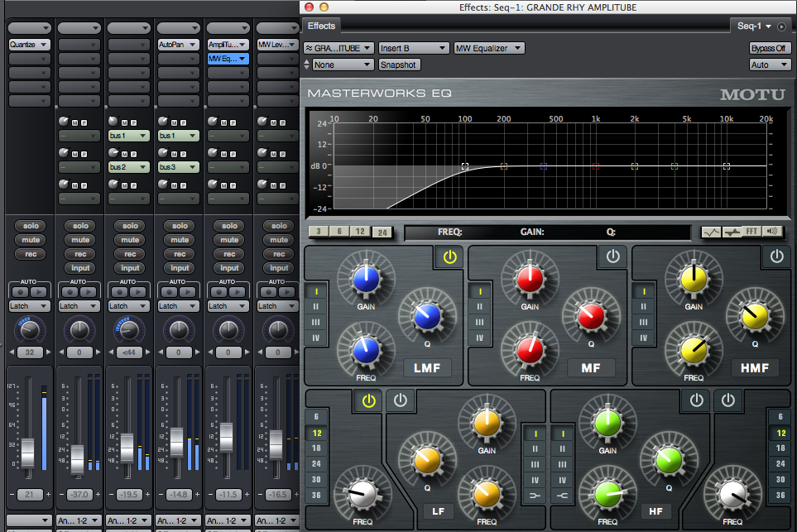The width and height of the screenshot is (797, 532).
Task: Click the Snapshot button
Action: (399, 65)
